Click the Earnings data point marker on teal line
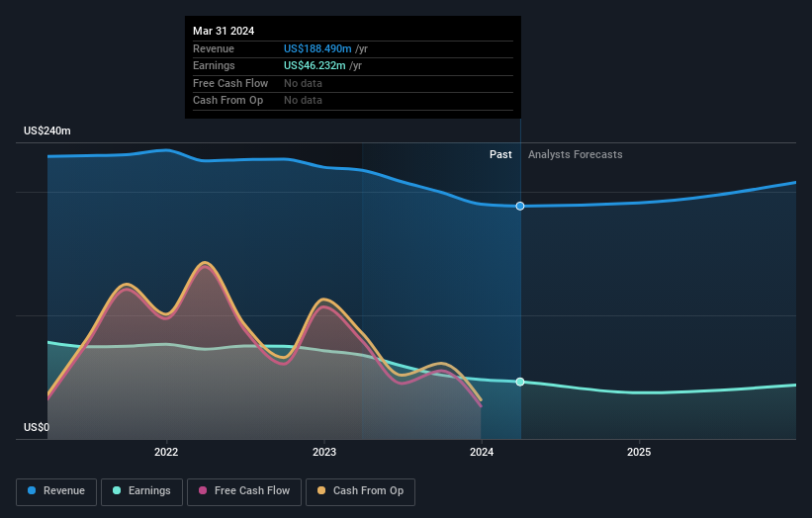This screenshot has width=812, height=518. 520,382
